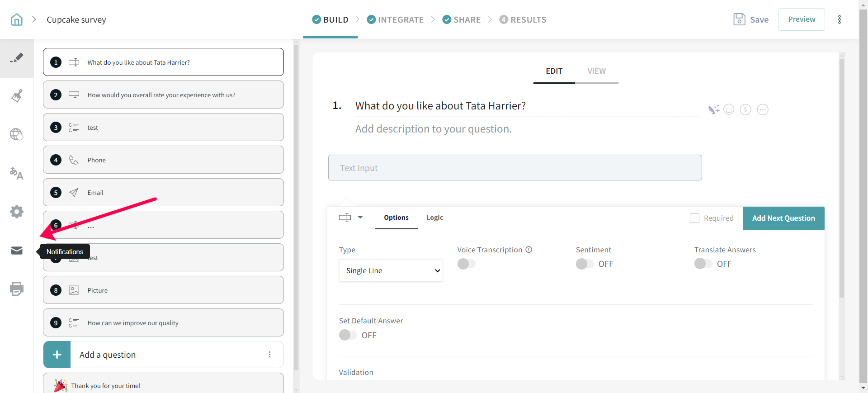Switch to the Logic tab
This screenshot has width=868, height=393.
coord(434,218)
